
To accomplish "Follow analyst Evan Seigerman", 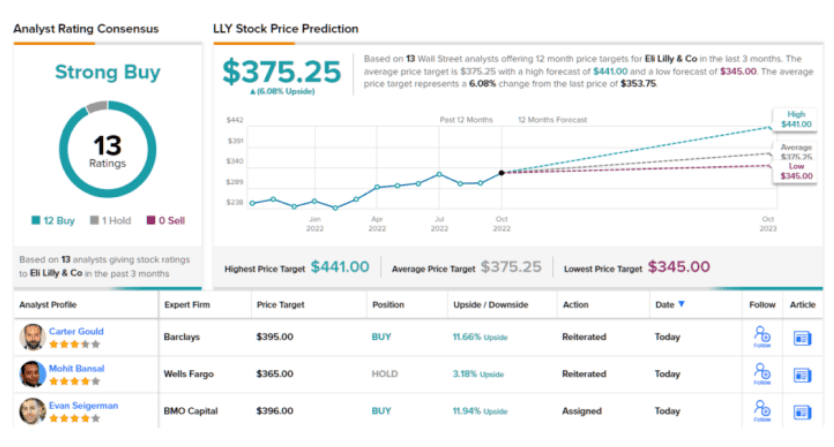I will point(762,410).
